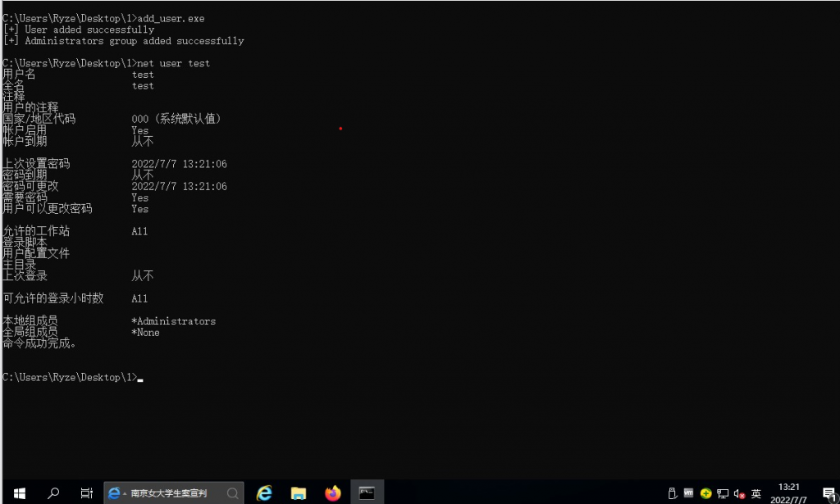
Task: Click the '*None' global group value
Action: coord(145,332)
